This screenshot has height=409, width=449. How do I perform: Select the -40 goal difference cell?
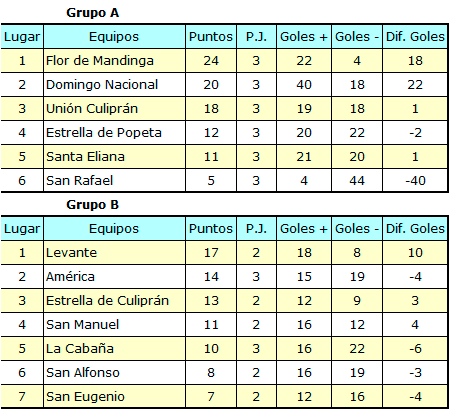415,181
